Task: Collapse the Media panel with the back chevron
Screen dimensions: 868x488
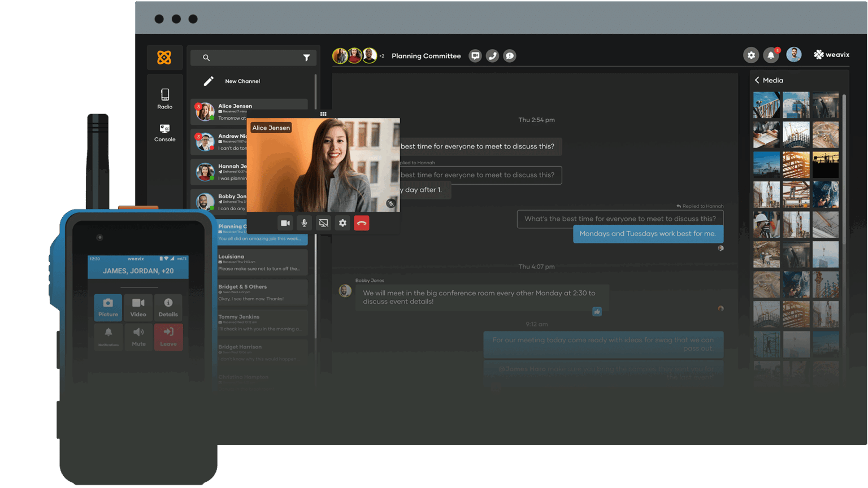Action: (x=757, y=80)
